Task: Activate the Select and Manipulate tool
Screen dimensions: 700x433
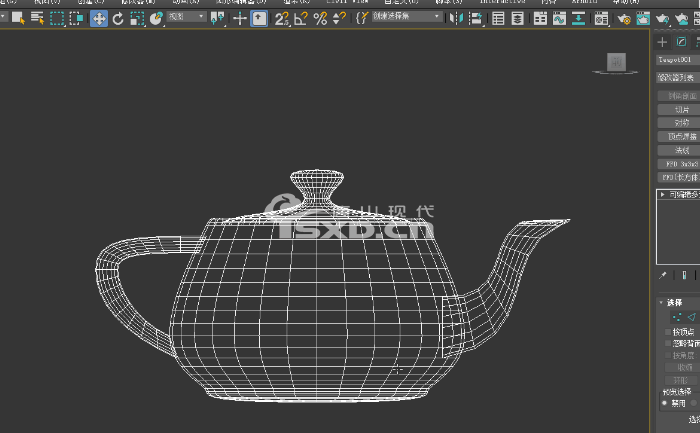Action: tap(240, 18)
